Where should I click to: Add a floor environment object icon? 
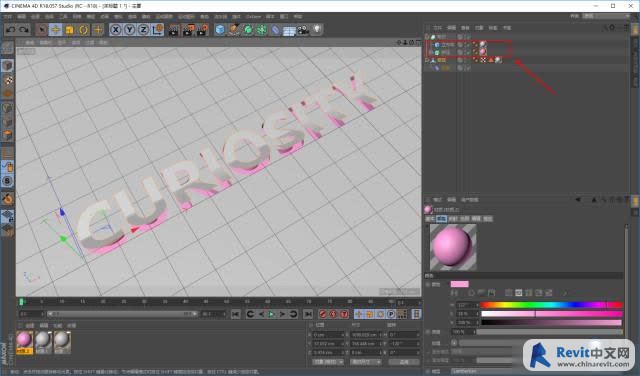pos(289,31)
